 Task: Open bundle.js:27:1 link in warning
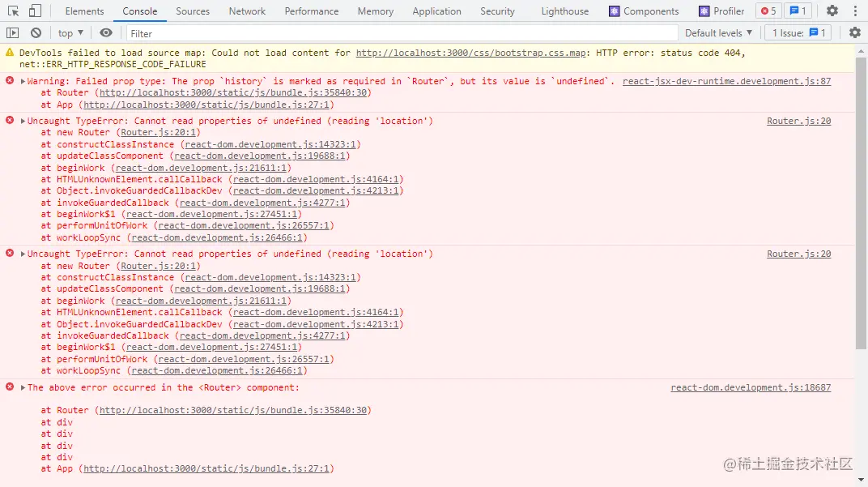point(206,105)
